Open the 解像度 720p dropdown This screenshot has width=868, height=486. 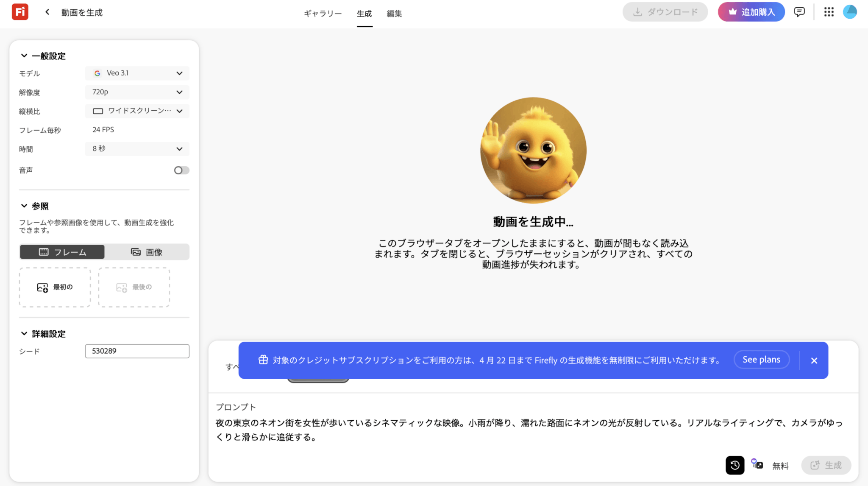137,92
